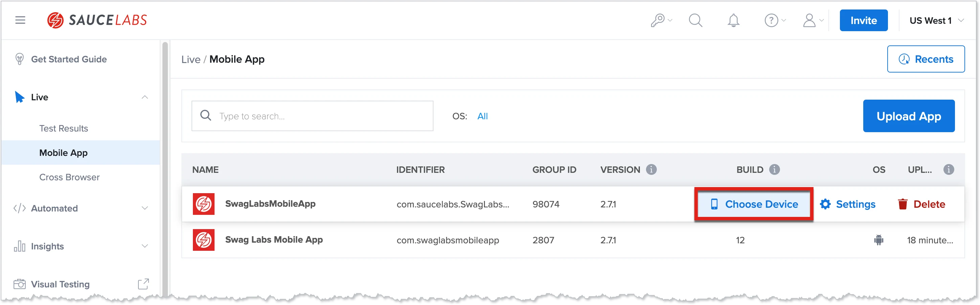Delete the SwagLabsMobileApp app
Screen dimensions: 980x305
coord(921,204)
